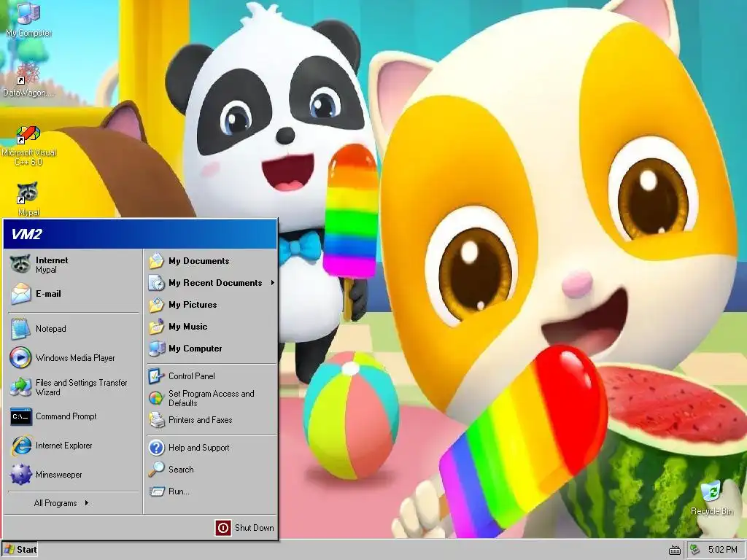This screenshot has height=560, width=747.
Task: Launch Command Prompt from Start menu
Action: (74, 416)
